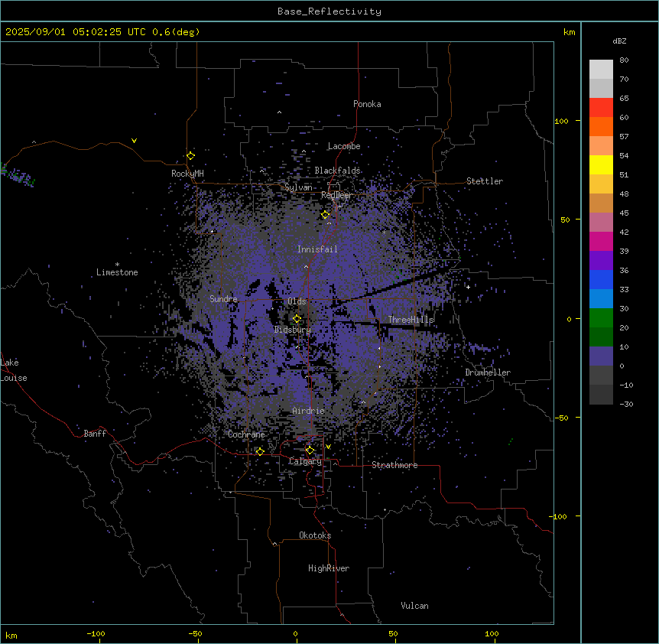Click the Lake Louise label
The height and width of the screenshot is (644, 659).
tap(13, 370)
